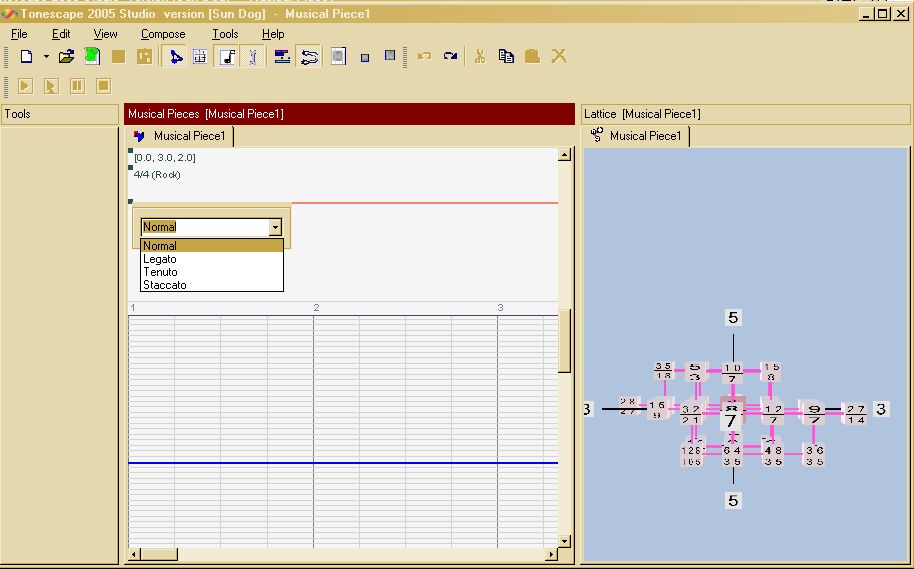Click the [0.0, 3.0, 2.0] text entry
914x569 pixels.
click(x=165, y=157)
